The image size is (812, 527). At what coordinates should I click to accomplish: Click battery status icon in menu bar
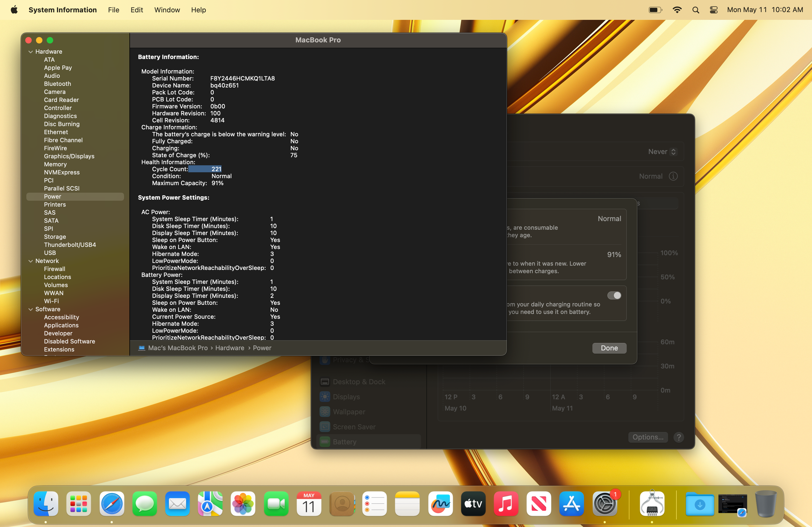pyautogui.click(x=655, y=10)
